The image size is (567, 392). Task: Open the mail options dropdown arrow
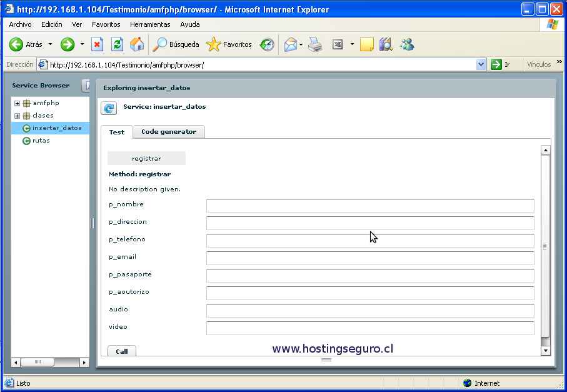coord(301,45)
